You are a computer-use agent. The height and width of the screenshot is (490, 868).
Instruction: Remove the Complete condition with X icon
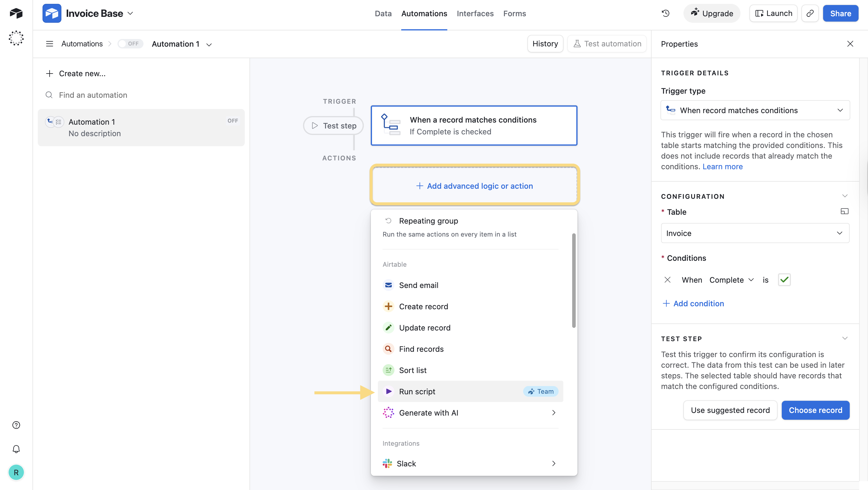(667, 280)
